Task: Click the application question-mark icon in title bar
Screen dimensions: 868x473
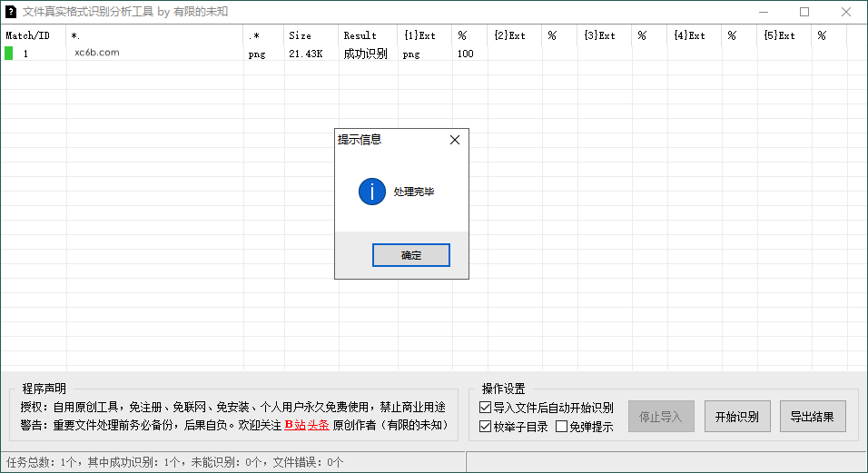Action: [x=11, y=12]
